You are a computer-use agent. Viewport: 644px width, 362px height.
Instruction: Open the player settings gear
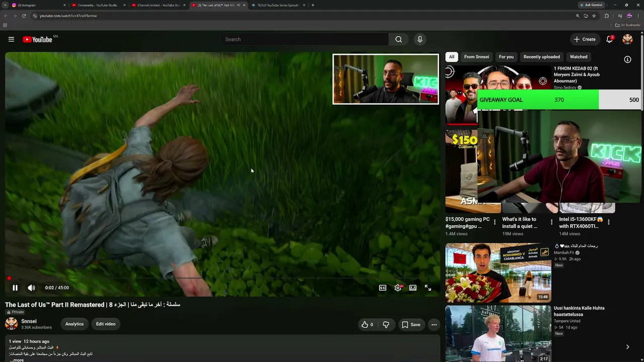[398, 288]
